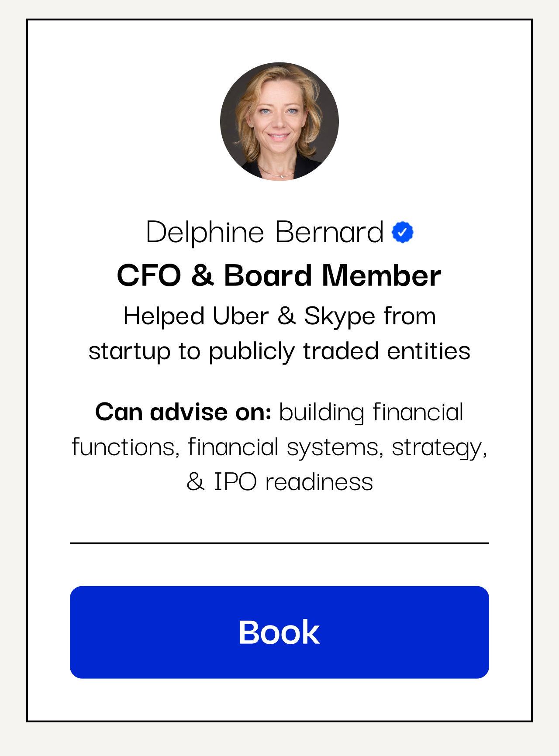559x756 pixels.
Task: Click the horizontal divider above Book
Action: [x=279, y=543]
